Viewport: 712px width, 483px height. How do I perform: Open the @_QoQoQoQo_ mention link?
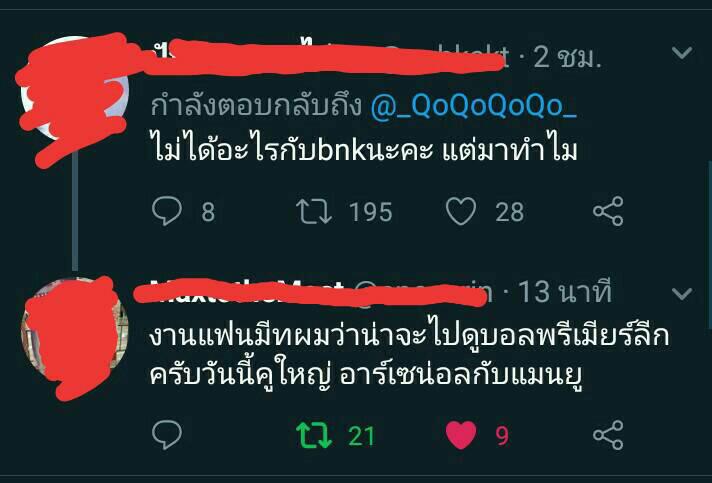point(474,106)
